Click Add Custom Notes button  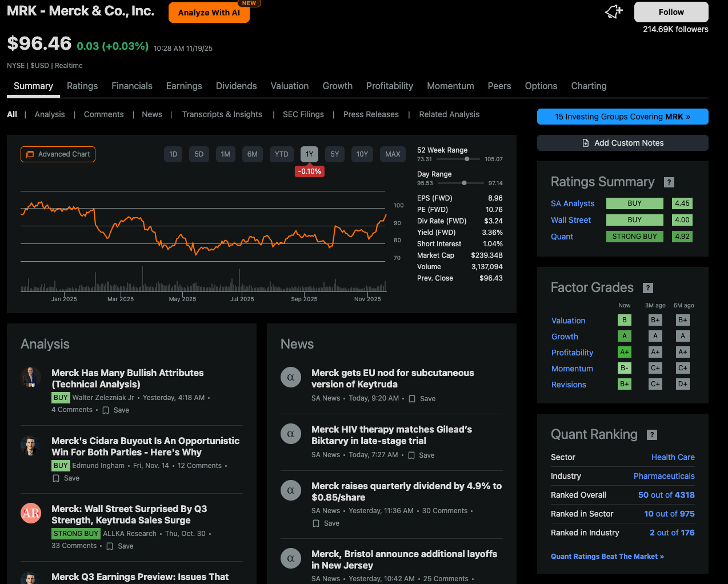click(623, 143)
